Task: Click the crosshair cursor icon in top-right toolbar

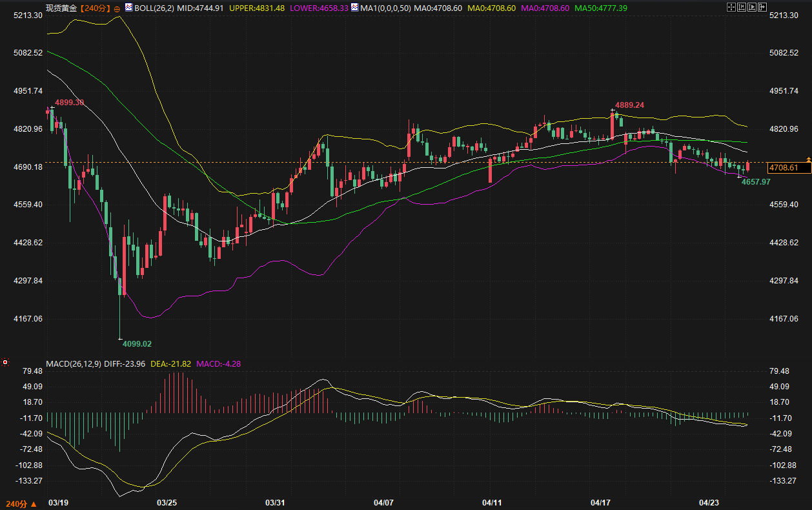Action: pos(730,7)
